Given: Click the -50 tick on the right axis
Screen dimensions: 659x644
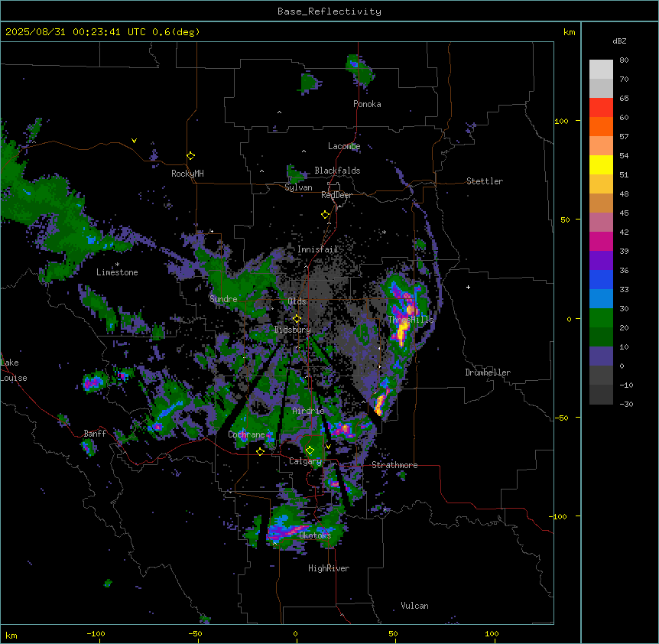Looking at the screenshot, I should click(561, 418).
